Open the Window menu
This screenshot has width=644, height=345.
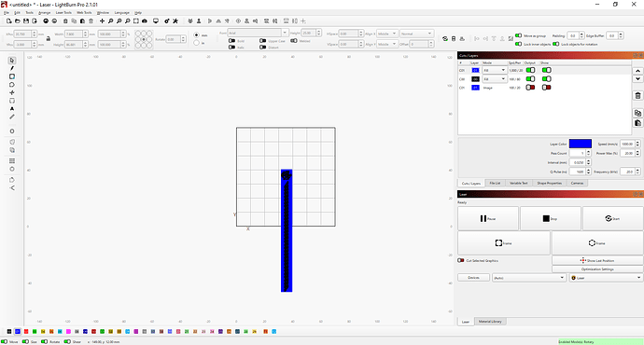click(x=103, y=13)
